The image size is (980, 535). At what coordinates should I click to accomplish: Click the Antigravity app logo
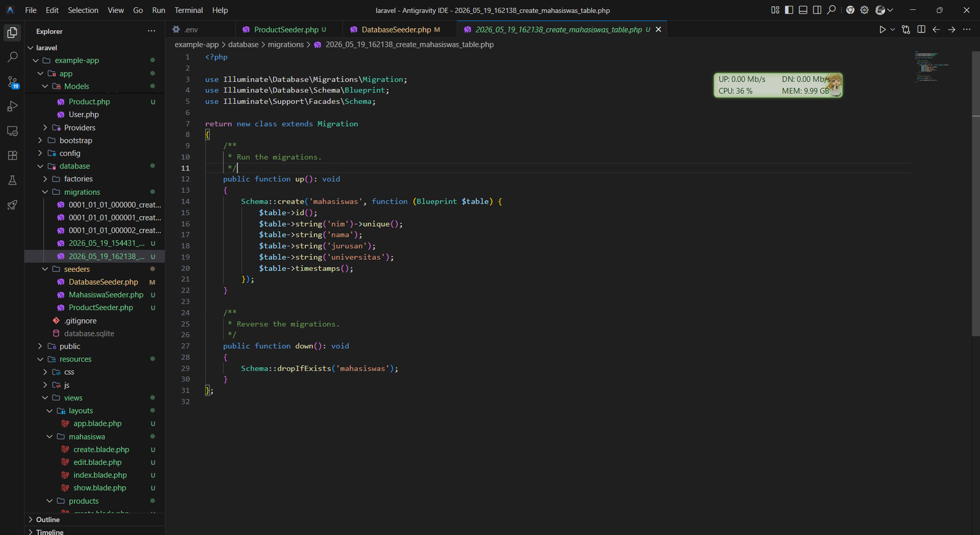(10, 10)
